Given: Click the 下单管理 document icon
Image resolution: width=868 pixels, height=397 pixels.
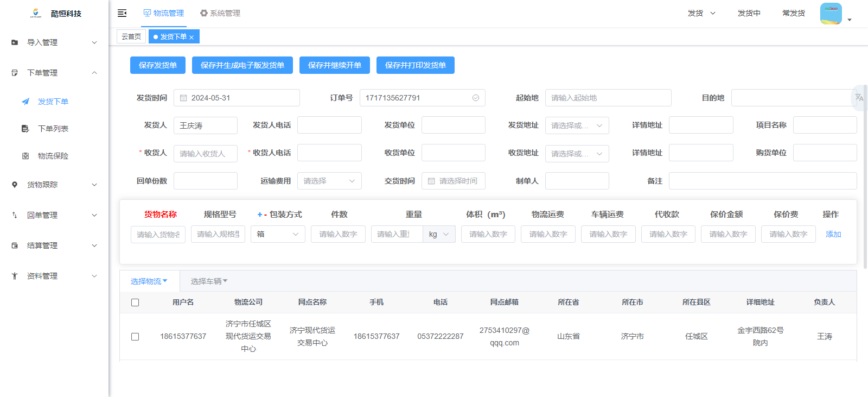Looking at the screenshot, I should click(x=15, y=73).
